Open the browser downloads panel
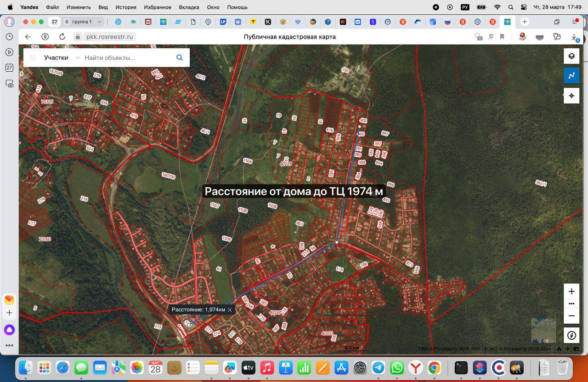This screenshot has height=382, width=588. [x=574, y=37]
